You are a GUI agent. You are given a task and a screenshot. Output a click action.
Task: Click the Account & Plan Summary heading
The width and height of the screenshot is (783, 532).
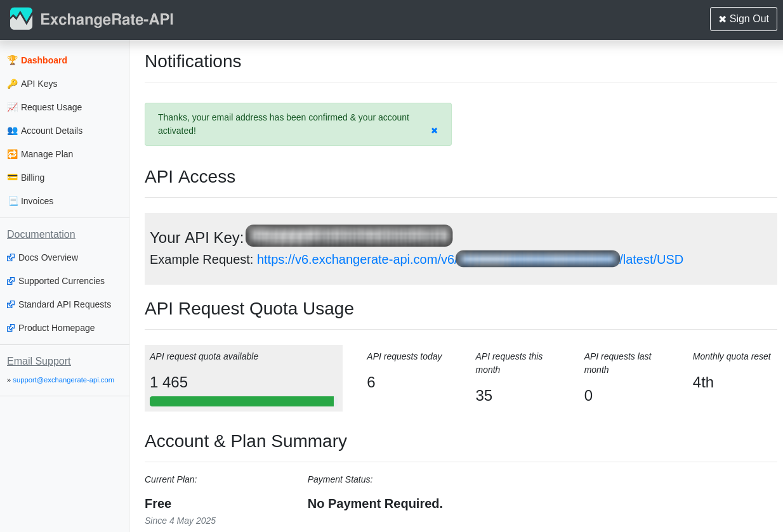[246, 441]
